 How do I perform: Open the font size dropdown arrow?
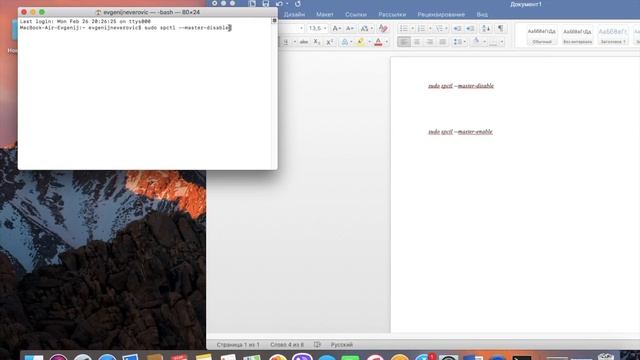point(325,28)
